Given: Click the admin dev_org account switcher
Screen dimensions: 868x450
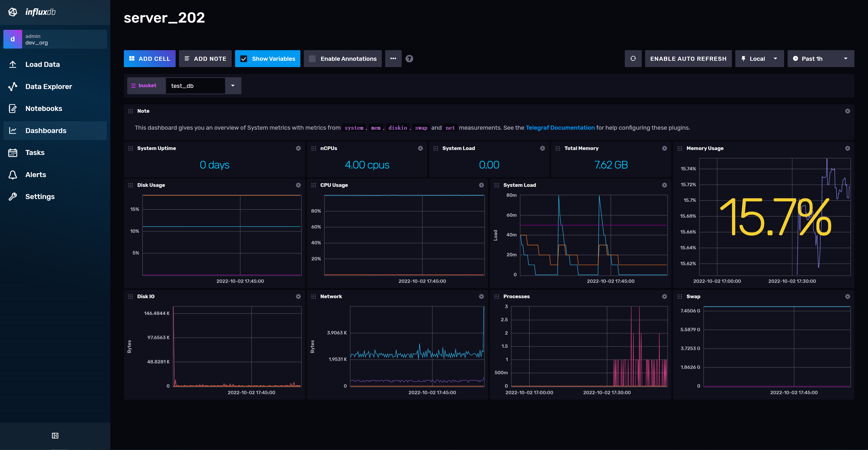Looking at the screenshot, I should 55,39.
